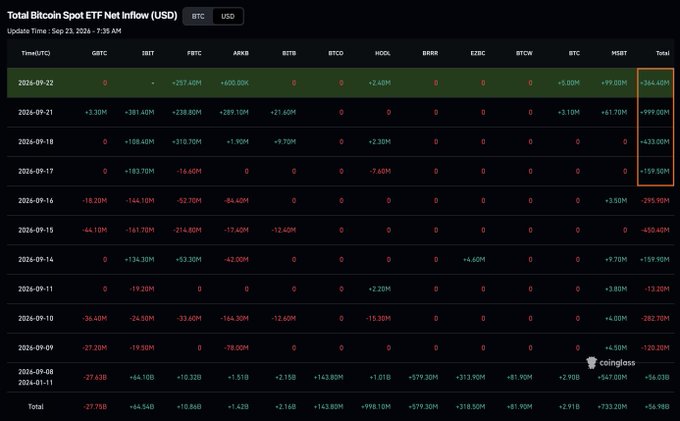
Task: Select the 2026-09-21 date cell
Action: click(36, 112)
